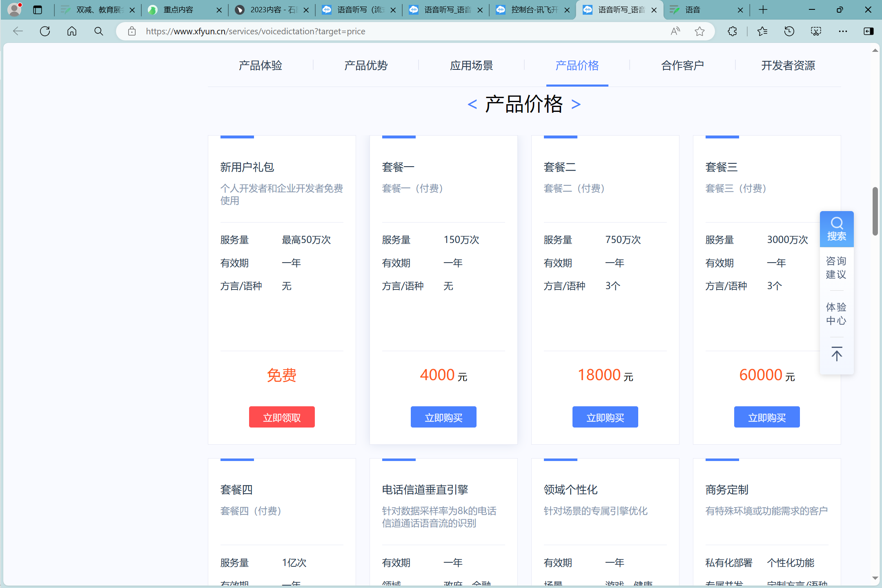Click 咨询建议 in floating sidebar
Image resolution: width=882 pixels, height=588 pixels.
pyautogui.click(x=836, y=268)
